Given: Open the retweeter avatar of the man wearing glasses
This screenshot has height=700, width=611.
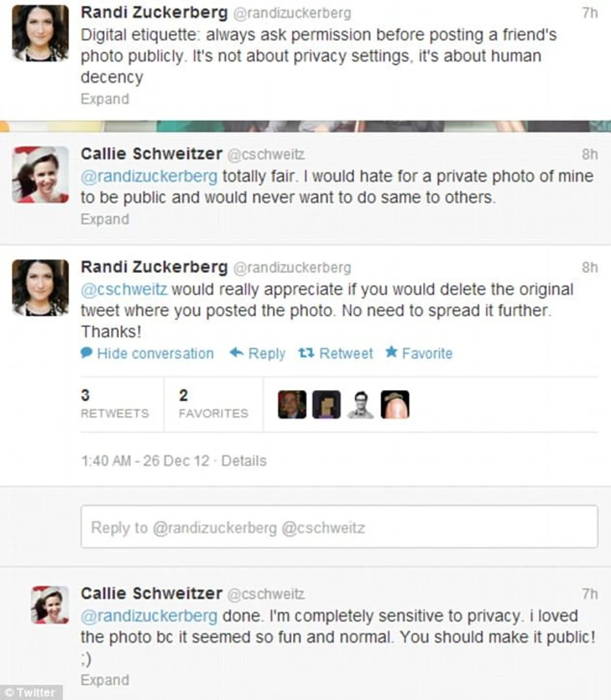Looking at the screenshot, I should 360,404.
